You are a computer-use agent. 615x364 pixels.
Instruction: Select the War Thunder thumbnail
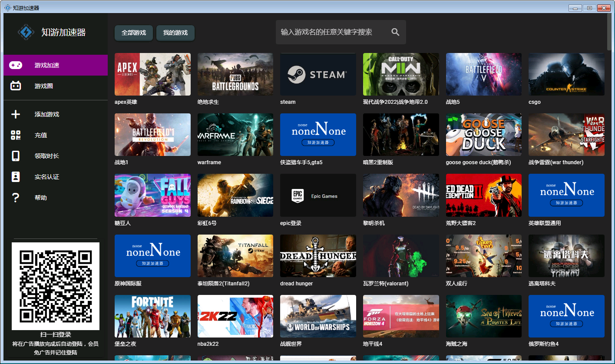566,135
